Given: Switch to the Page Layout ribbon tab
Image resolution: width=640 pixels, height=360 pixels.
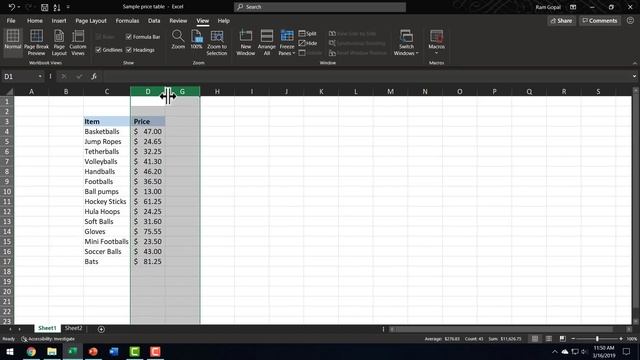Looking at the screenshot, I should (x=91, y=21).
